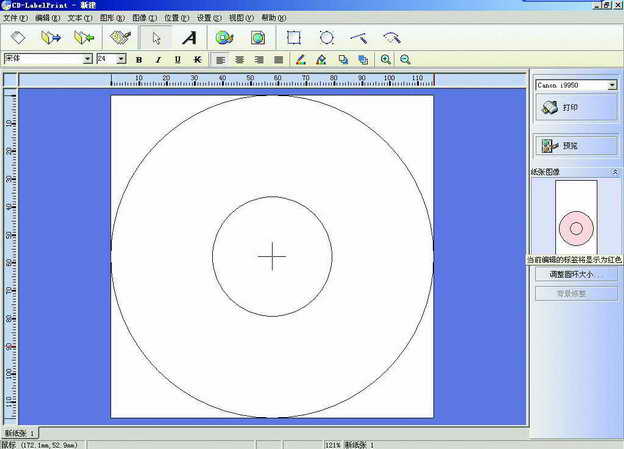
Task: Toggle bold text formatting
Action: (x=139, y=60)
